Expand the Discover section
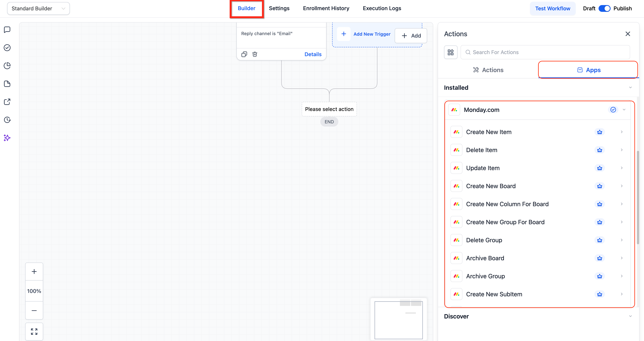644x341 pixels. pyautogui.click(x=630, y=316)
